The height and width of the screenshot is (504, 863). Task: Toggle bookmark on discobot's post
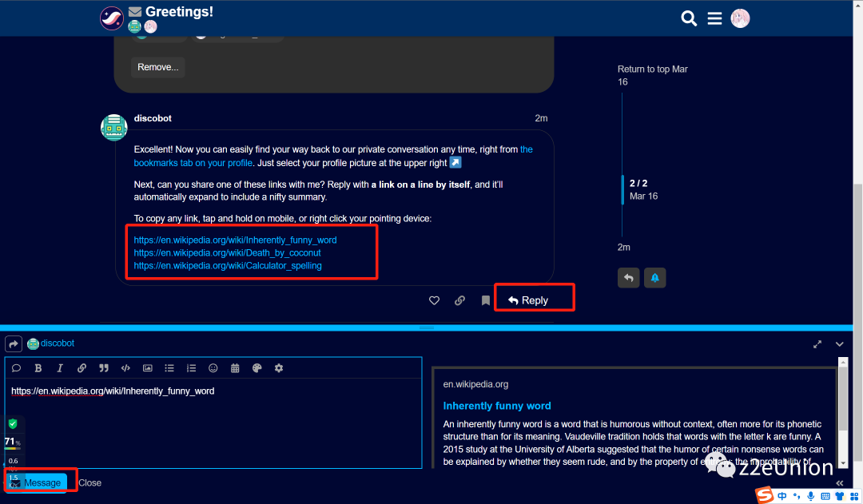(x=485, y=300)
